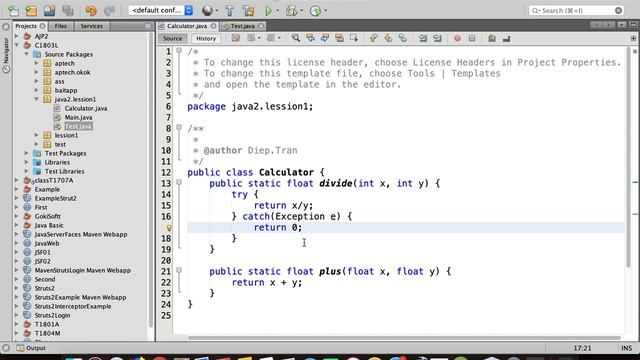
Task: Click the Clean and Build icon
Action: [x=248, y=11]
